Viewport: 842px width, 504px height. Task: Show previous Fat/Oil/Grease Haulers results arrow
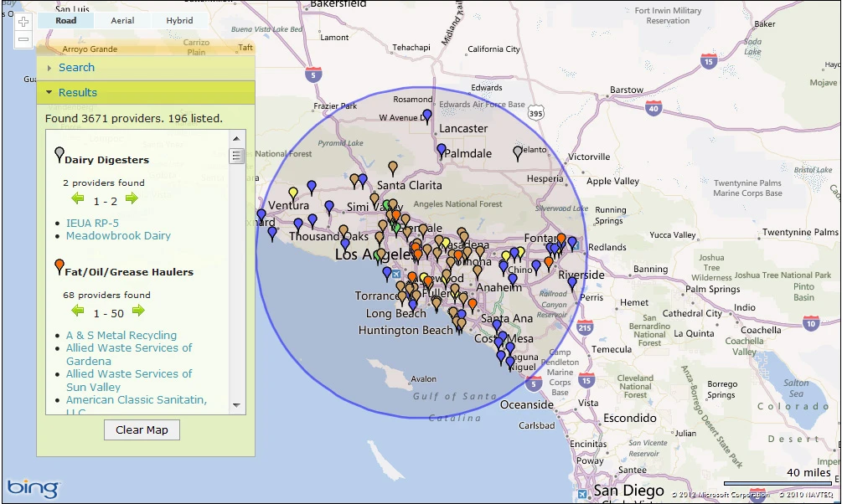pyautogui.click(x=78, y=311)
